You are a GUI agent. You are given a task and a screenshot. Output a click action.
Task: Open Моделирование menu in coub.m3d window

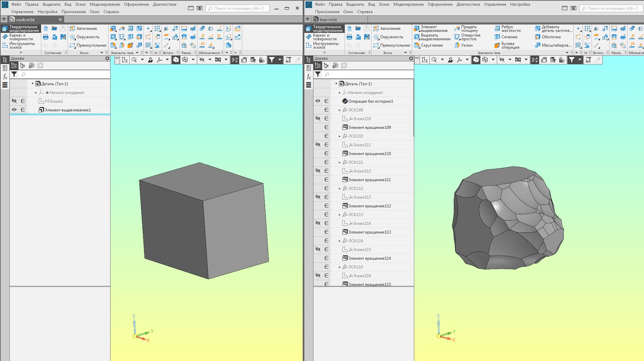click(x=105, y=4)
